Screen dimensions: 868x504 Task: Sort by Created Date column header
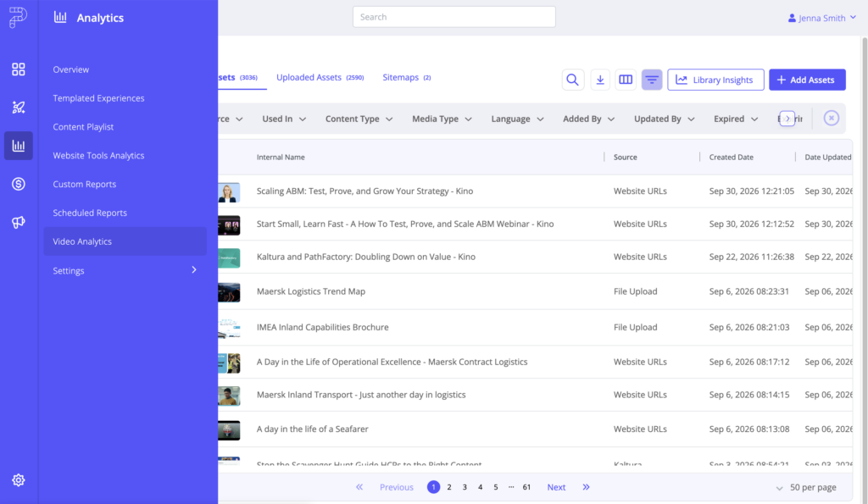pyautogui.click(x=731, y=157)
